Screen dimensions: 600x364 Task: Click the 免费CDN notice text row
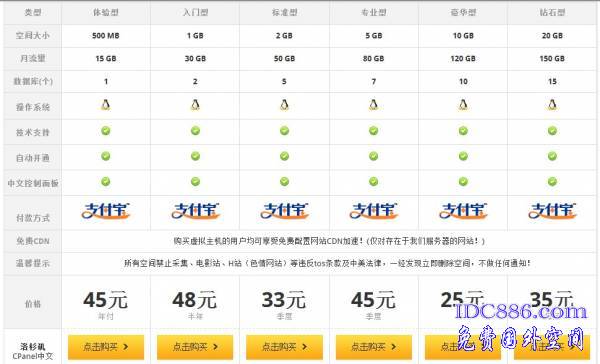[329, 241]
